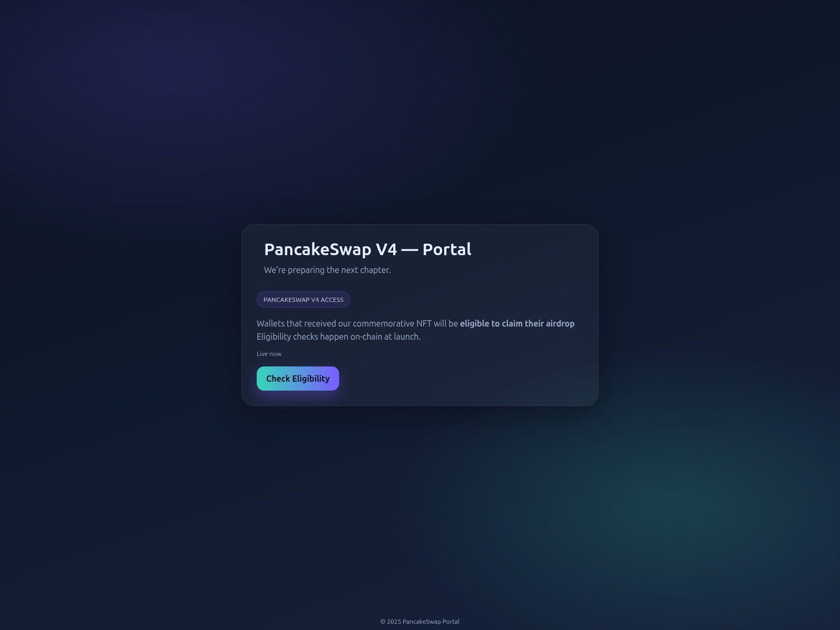This screenshot has height=630, width=840.
Task: Click the word "commemorative" in the description
Action: pos(383,323)
